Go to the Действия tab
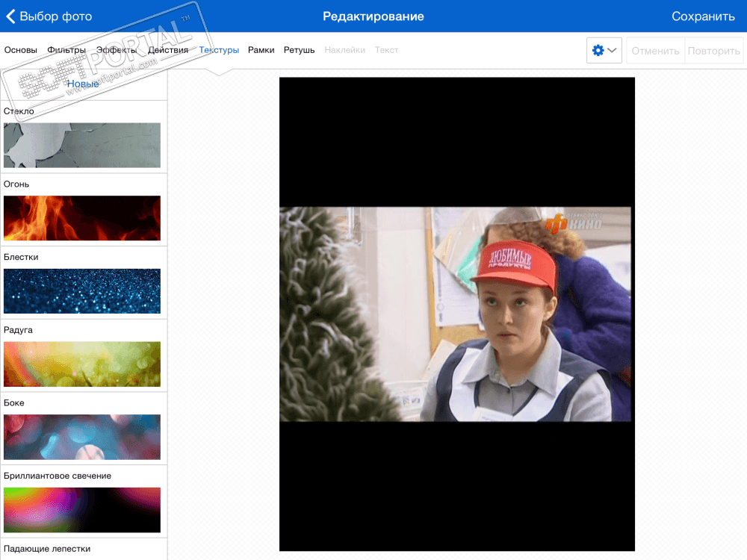Image resolution: width=747 pixels, height=560 pixels. coord(168,50)
